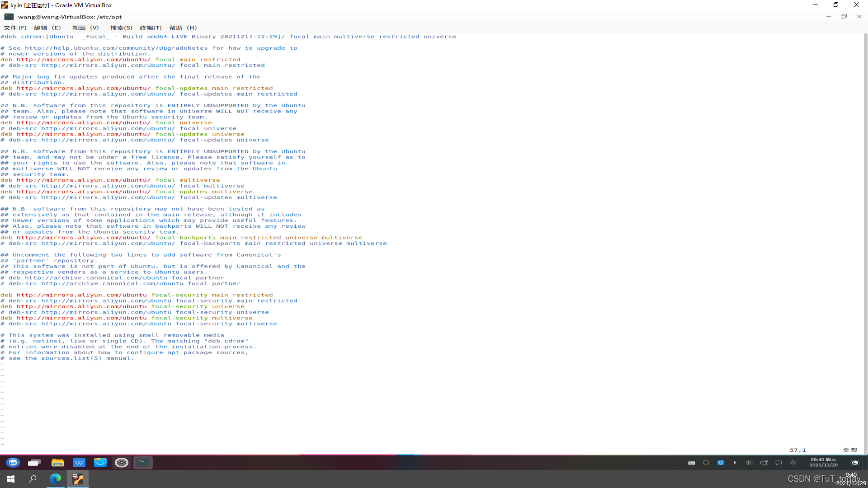This screenshot has width=868, height=488.
Task: Click the '## security team.' comment line
Action: coord(35,174)
